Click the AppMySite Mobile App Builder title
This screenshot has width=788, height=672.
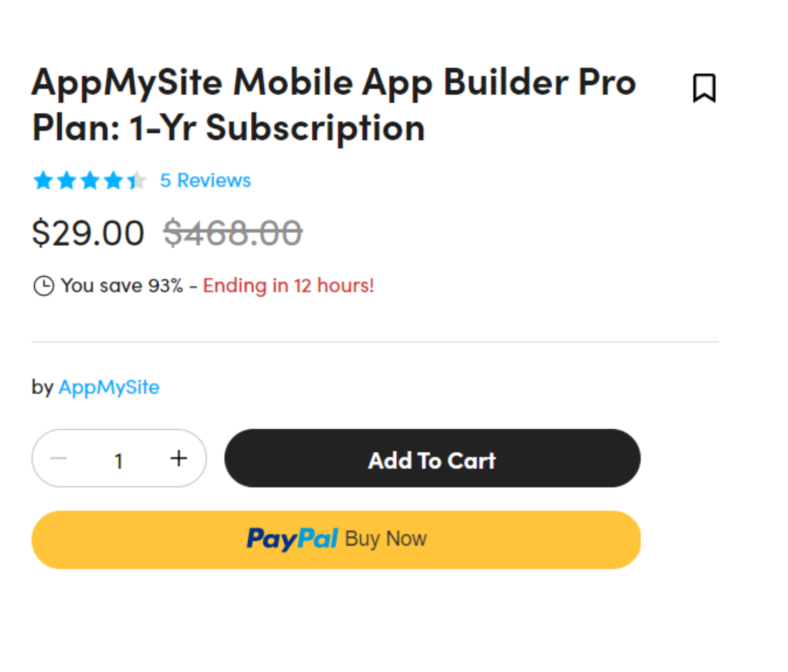334,104
